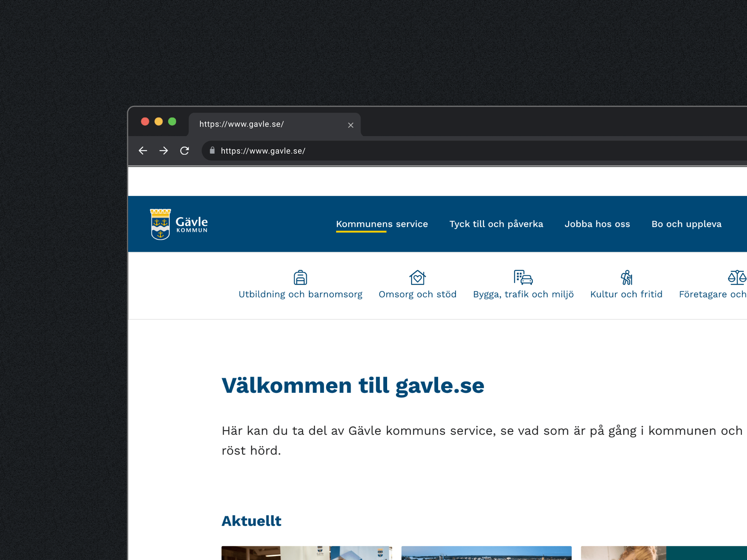Click the scales Företagare icon
Viewport: 747px width, 560px height.
(736, 278)
